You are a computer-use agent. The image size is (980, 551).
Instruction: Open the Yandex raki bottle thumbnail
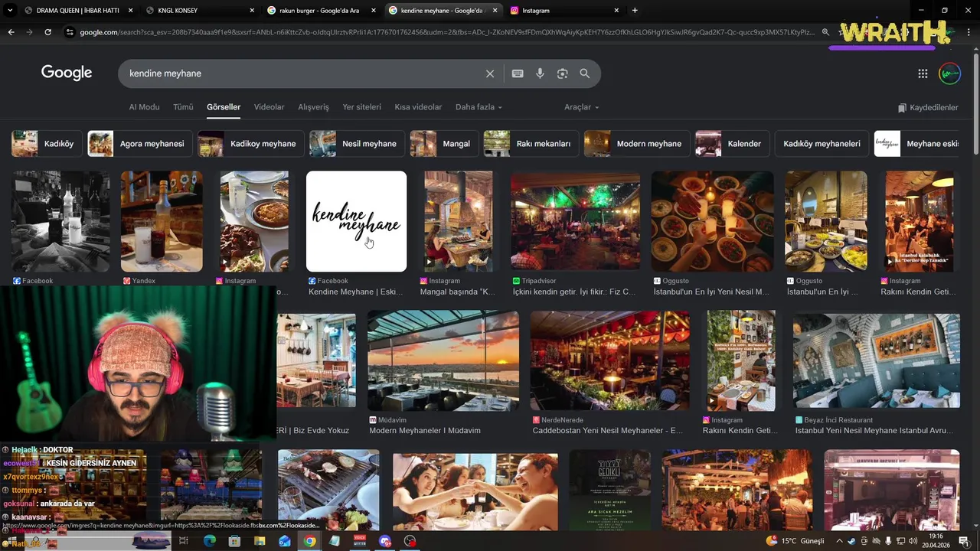(x=162, y=221)
